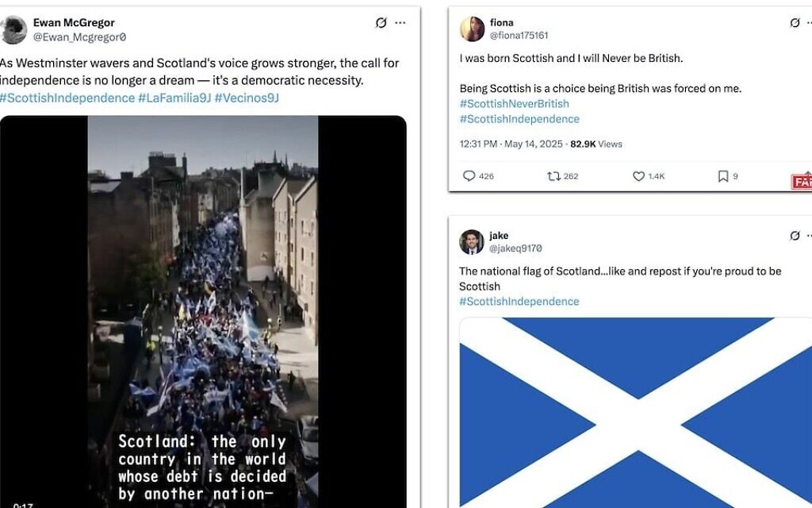Open the more options menu on Ewan McGregor's post
The height and width of the screenshot is (508, 812).
pos(400,23)
